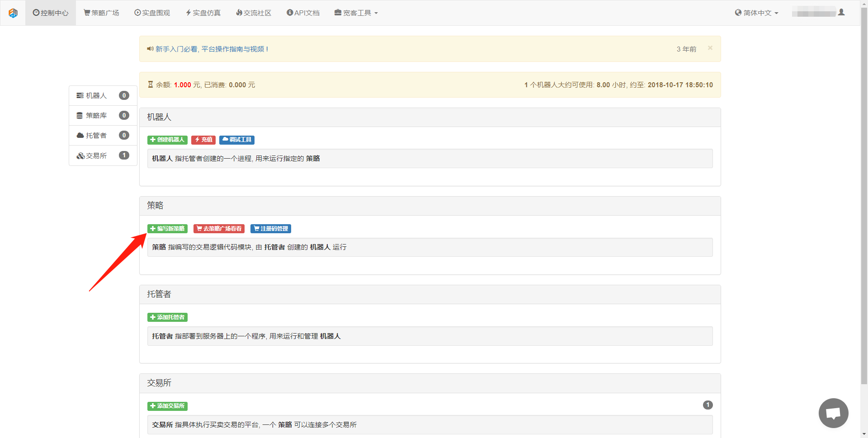Click the user profile icon
The width and height of the screenshot is (868, 438).
point(841,13)
